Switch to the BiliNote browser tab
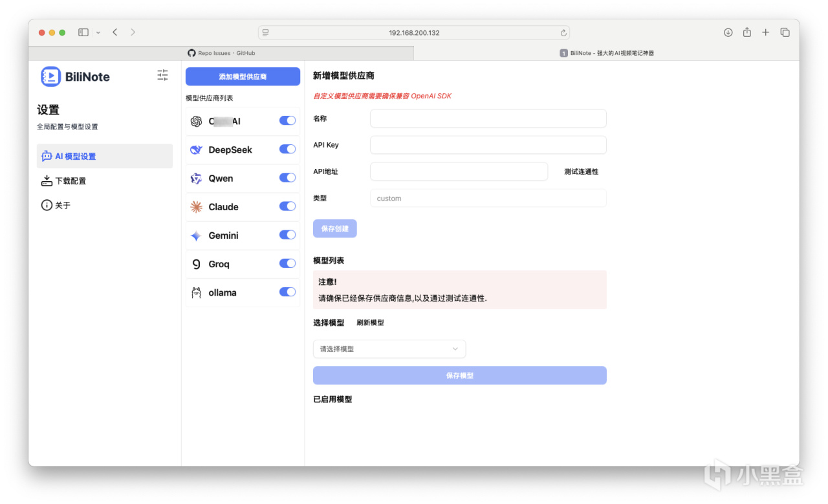 pyautogui.click(x=607, y=53)
